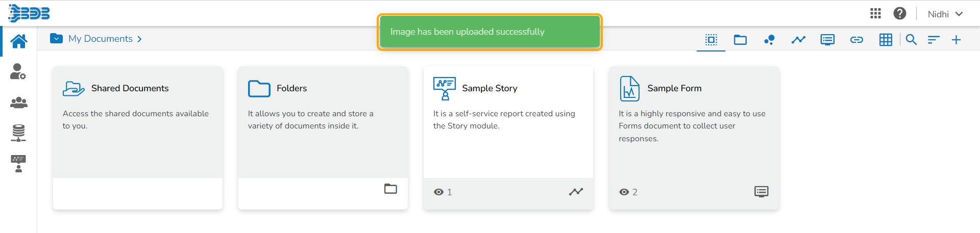Filter by folders in the toolbar

click(740, 40)
